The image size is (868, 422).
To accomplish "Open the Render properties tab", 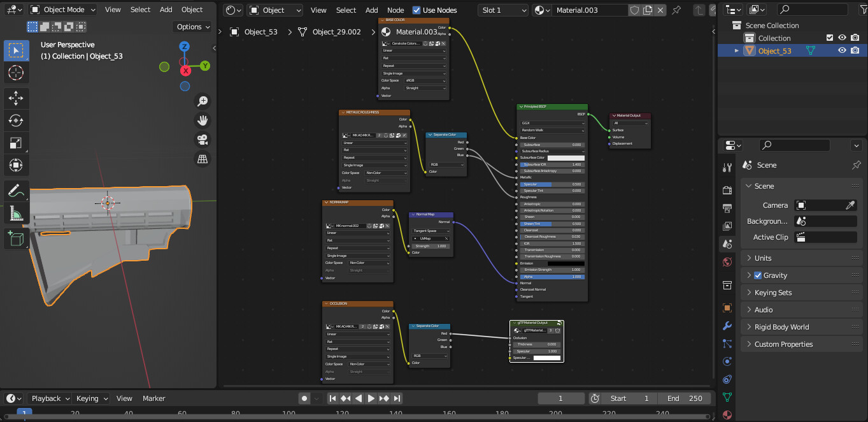I will click(x=727, y=189).
